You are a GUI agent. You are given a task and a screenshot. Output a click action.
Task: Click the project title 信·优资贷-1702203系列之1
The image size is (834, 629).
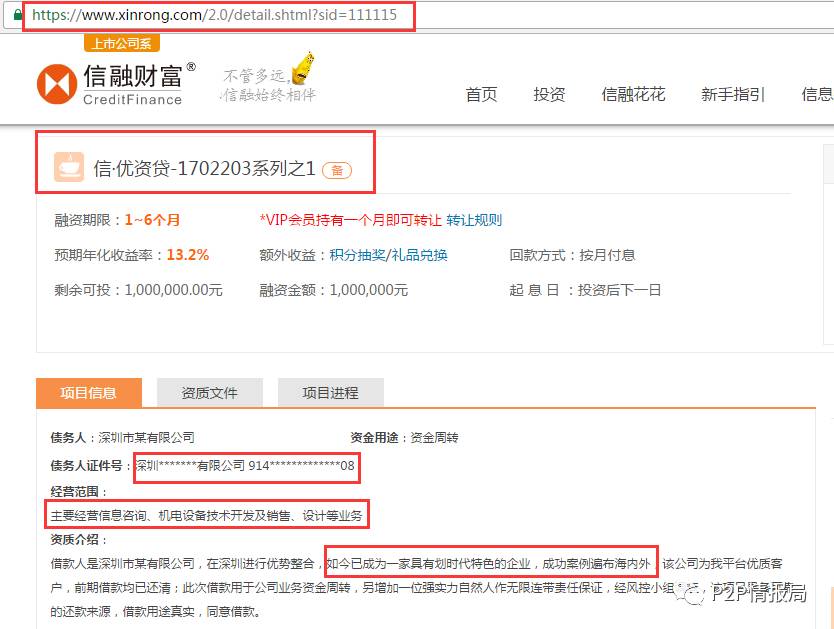pyautogui.click(x=204, y=169)
